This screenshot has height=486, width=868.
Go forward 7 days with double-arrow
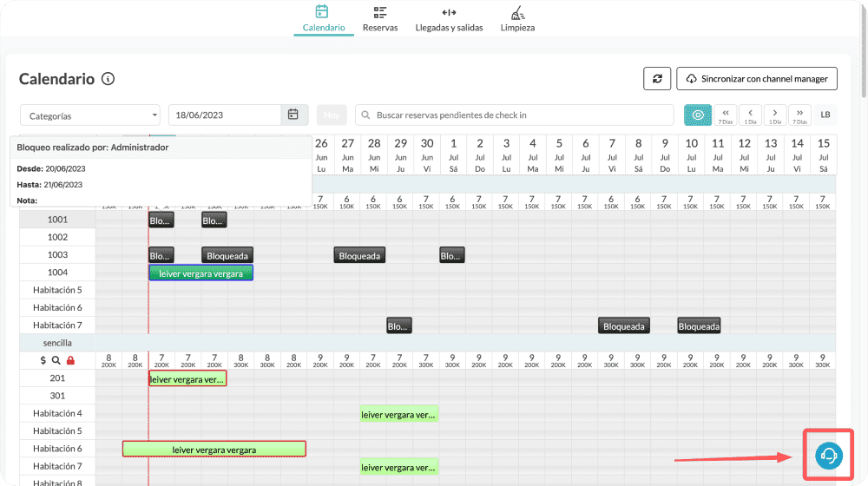coord(799,115)
